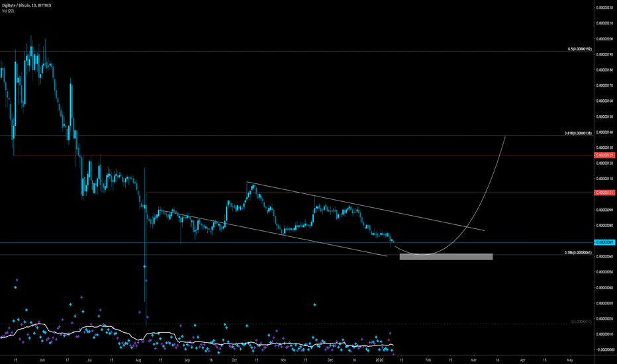Click the 0.00000060 price axis label
Image resolution: width=617 pixels, height=364 pixels.
605,257
